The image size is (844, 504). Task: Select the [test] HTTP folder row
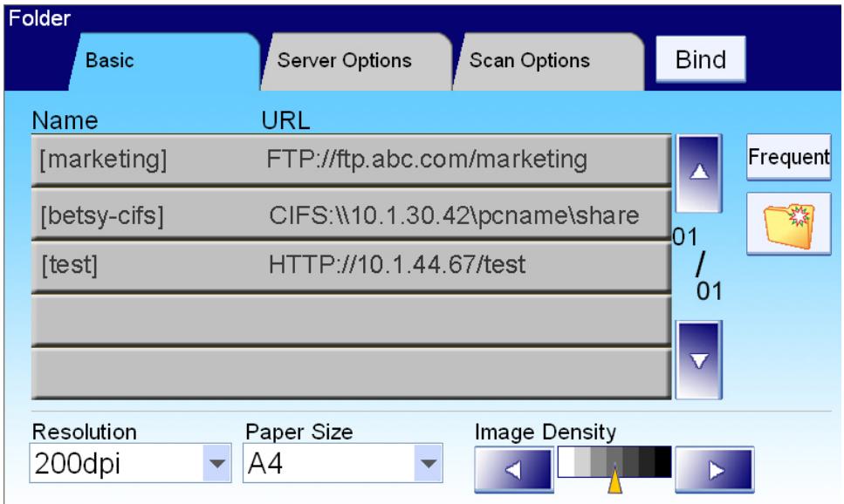tap(351, 268)
